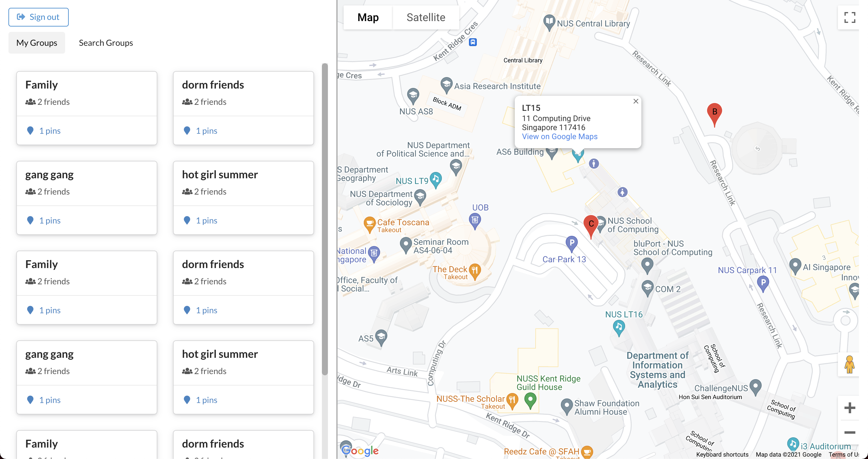Click The Deck restaurant marker
This screenshot has width=868, height=459.
(474, 271)
